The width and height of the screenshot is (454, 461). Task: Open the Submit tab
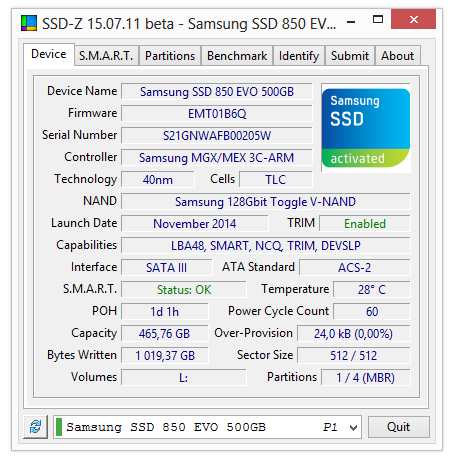pos(350,56)
